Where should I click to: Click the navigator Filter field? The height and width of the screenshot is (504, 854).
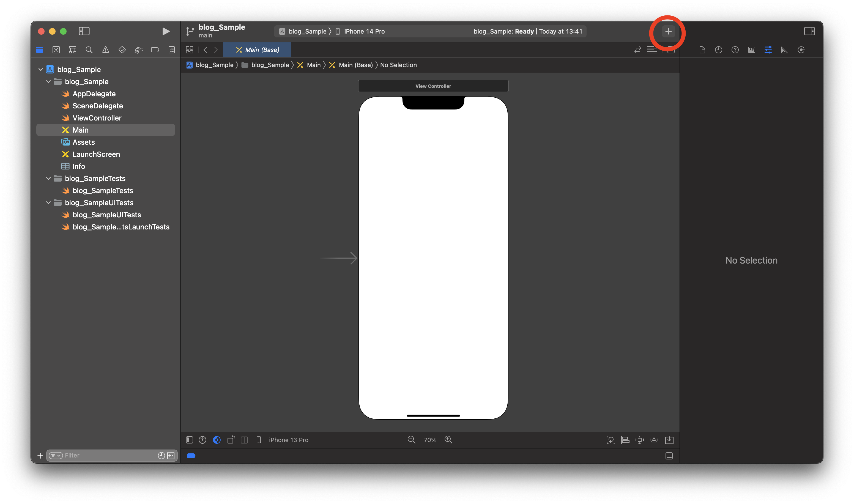coord(112,455)
